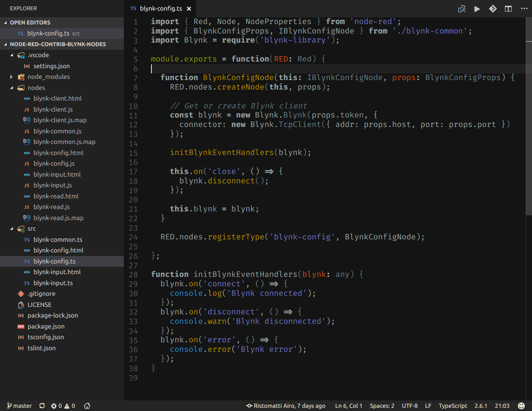Image resolution: width=532 pixels, height=411 pixels.
Task: Open the more actions ellipsis menu
Action: click(524, 9)
